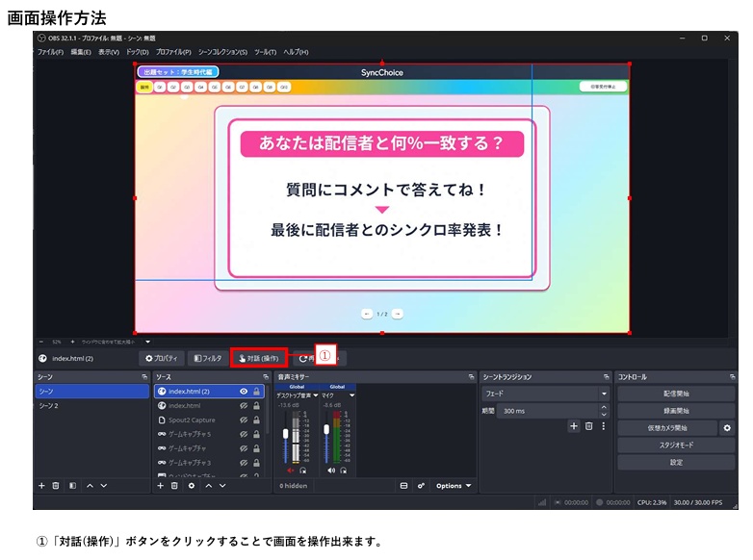Open フェード transition dropdown

546,394
